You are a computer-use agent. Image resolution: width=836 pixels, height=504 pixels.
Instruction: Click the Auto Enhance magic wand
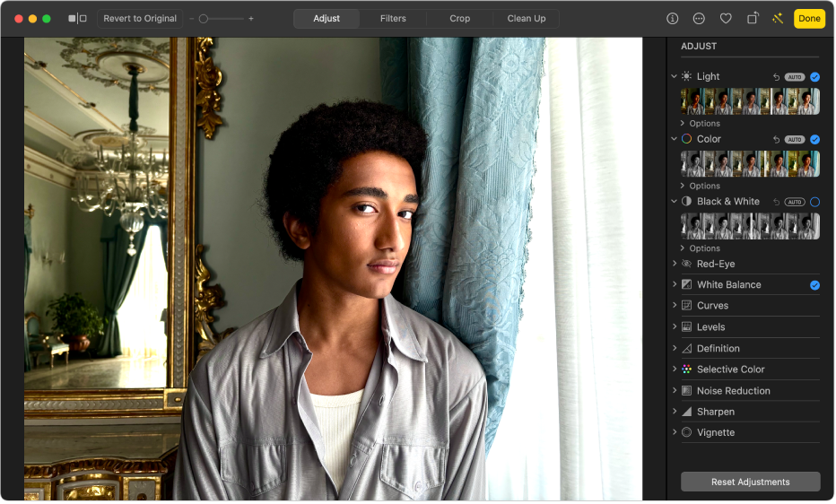click(777, 19)
